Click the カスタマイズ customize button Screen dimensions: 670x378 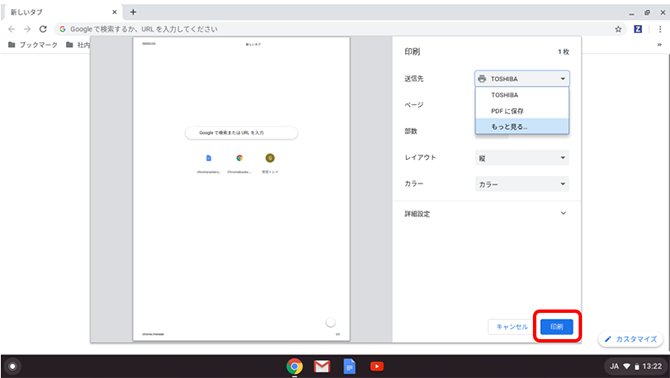[631, 339]
